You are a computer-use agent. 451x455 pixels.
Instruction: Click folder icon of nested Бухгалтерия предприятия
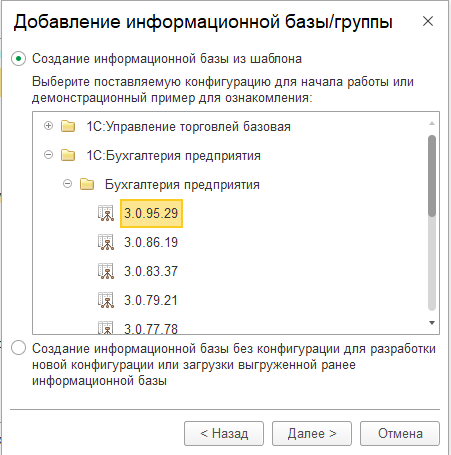point(87,184)
